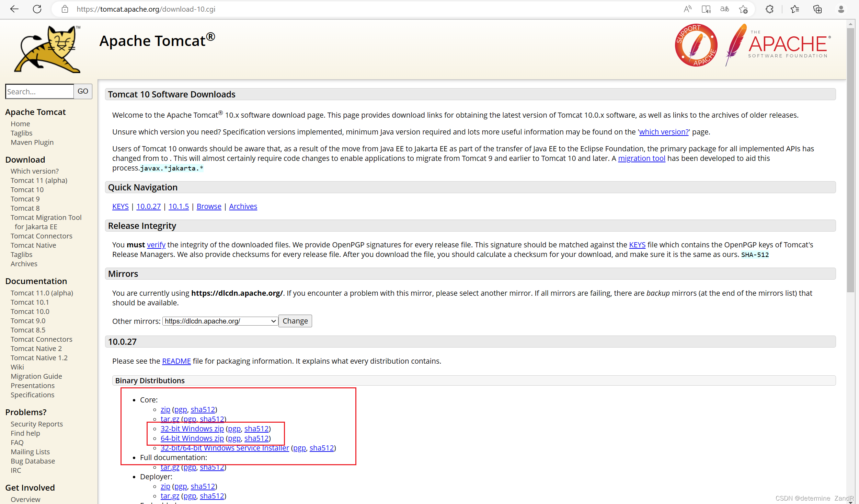Click the profile avatar icon

(x=841, y=9)
